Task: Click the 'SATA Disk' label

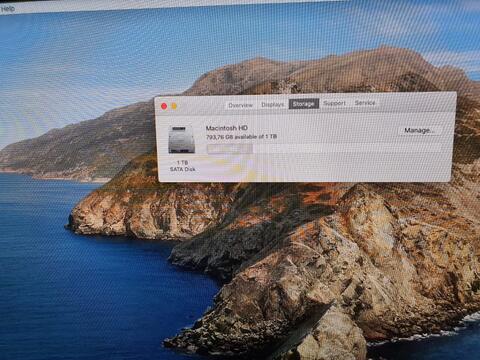Action: [x=182, y=169]
